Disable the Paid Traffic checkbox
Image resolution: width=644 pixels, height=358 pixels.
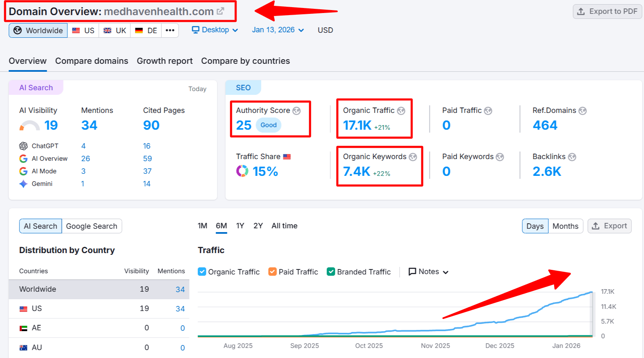coord(273,272)
